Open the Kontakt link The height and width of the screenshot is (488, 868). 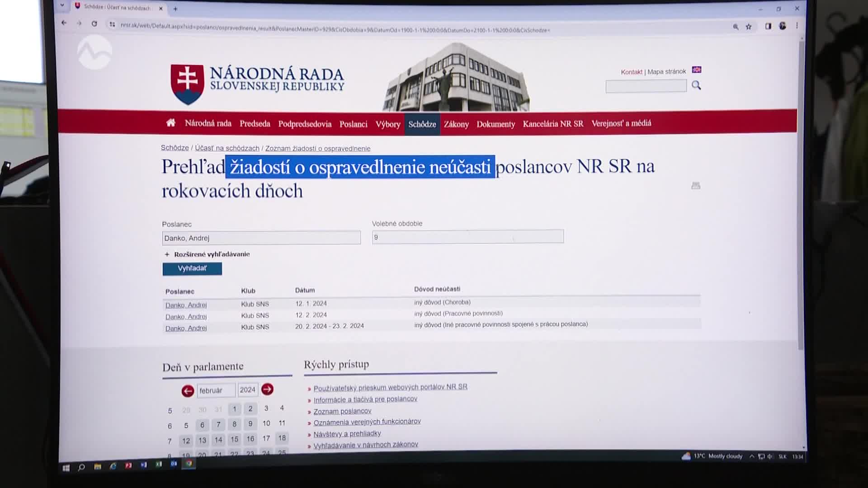point(632,72)
